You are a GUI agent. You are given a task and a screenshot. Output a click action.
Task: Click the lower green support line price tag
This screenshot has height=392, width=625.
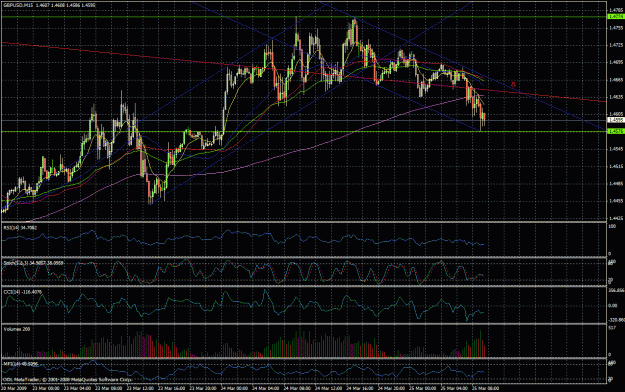point(616,131)
